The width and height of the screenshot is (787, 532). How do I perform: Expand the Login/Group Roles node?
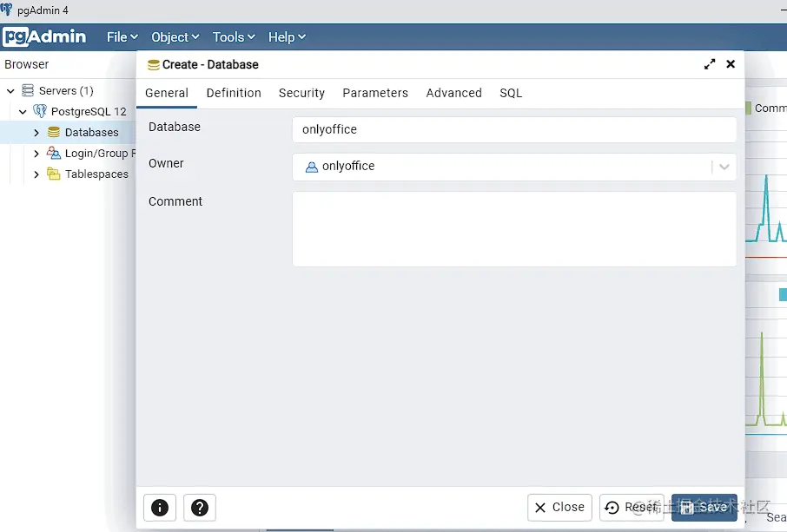(36, 154)
